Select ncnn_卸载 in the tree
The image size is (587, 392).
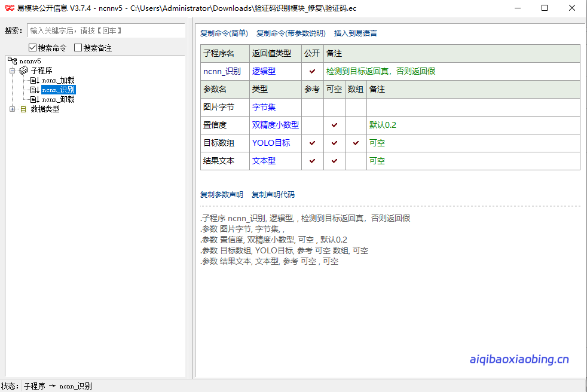coord(58,99)
